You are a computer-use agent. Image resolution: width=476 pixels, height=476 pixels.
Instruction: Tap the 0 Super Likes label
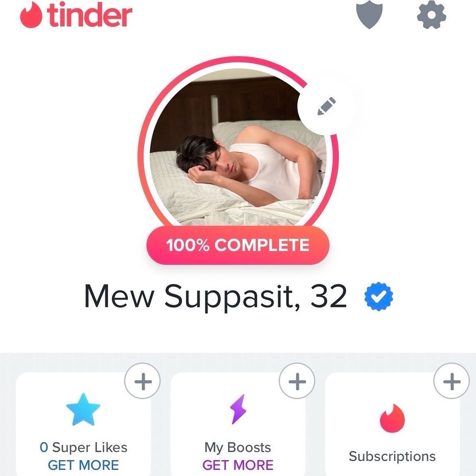(83, 447)
